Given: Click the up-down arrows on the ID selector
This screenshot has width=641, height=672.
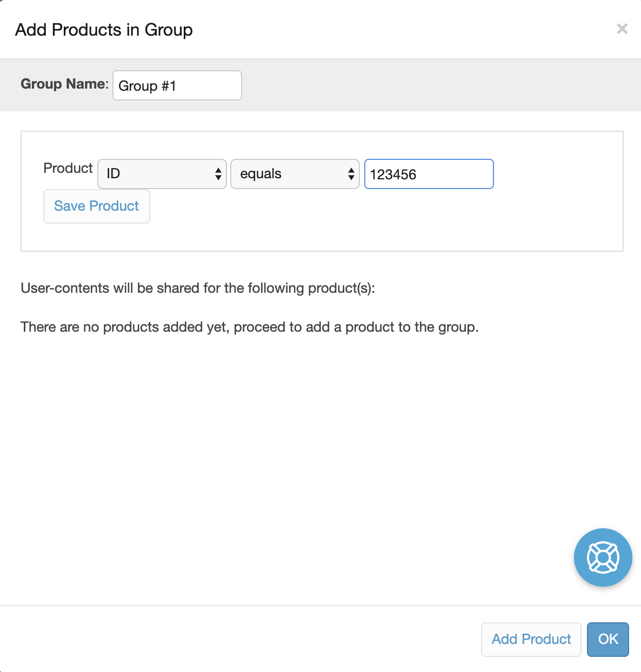Looking at the screenshot, I should (x=218, y=174).
